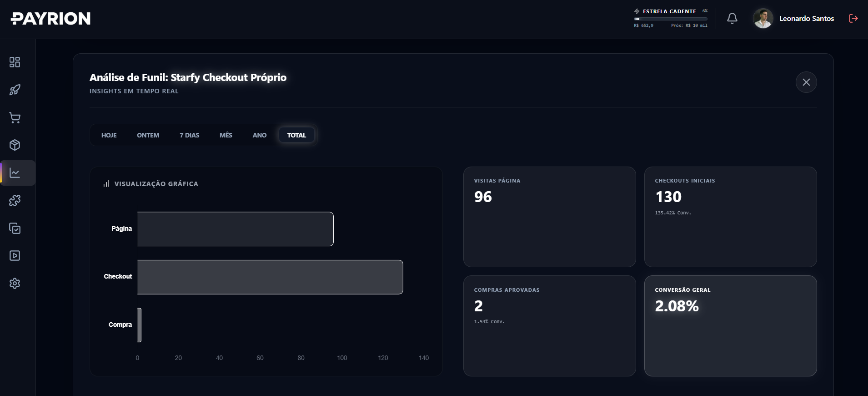Select the ONTEM filter tab
Screen dimensions: 868x396
(148, 135)
